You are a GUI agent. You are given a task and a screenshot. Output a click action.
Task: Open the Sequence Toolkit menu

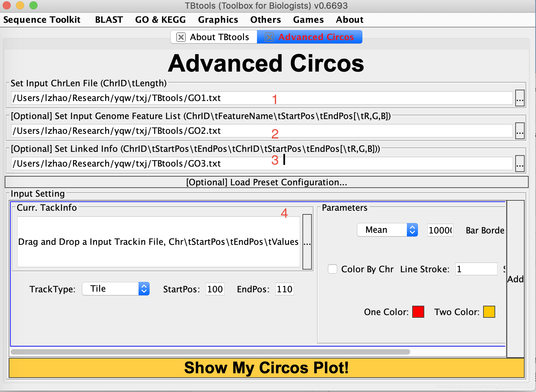(x=42, y=19)
